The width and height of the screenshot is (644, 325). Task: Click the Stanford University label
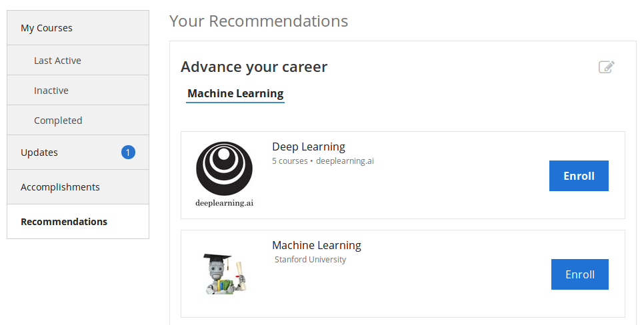310,259
